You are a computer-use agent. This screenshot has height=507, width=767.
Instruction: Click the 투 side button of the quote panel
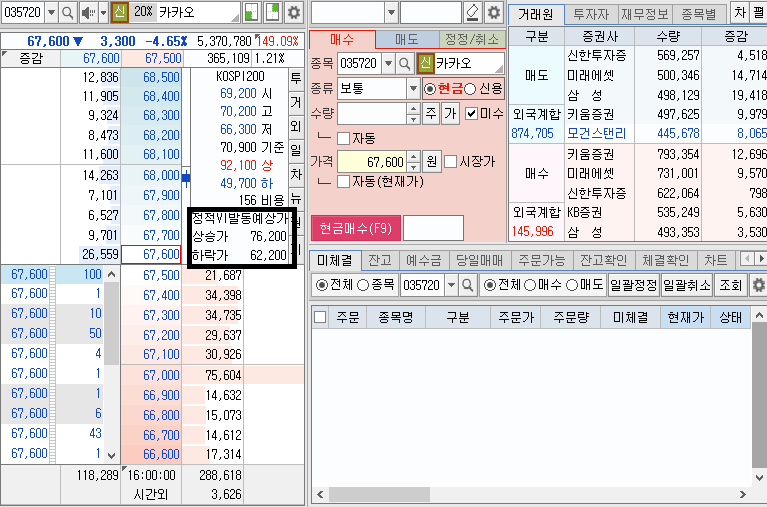pyautogui.click(x=296, y=79)
